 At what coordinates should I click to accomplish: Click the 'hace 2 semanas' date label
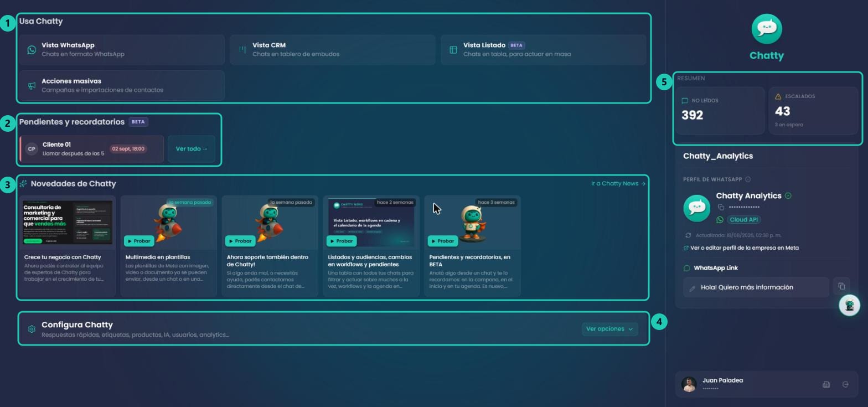click(x=395, y=203)
